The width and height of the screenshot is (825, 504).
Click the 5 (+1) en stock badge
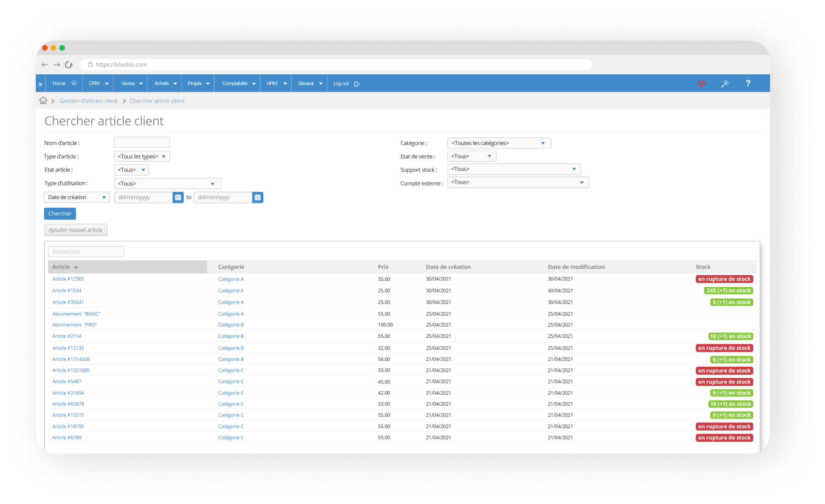732,302
